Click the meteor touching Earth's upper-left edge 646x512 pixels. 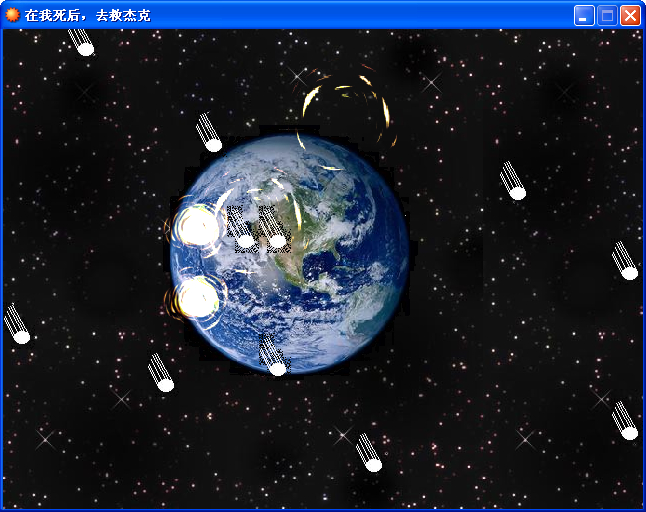tap(209, 132)
